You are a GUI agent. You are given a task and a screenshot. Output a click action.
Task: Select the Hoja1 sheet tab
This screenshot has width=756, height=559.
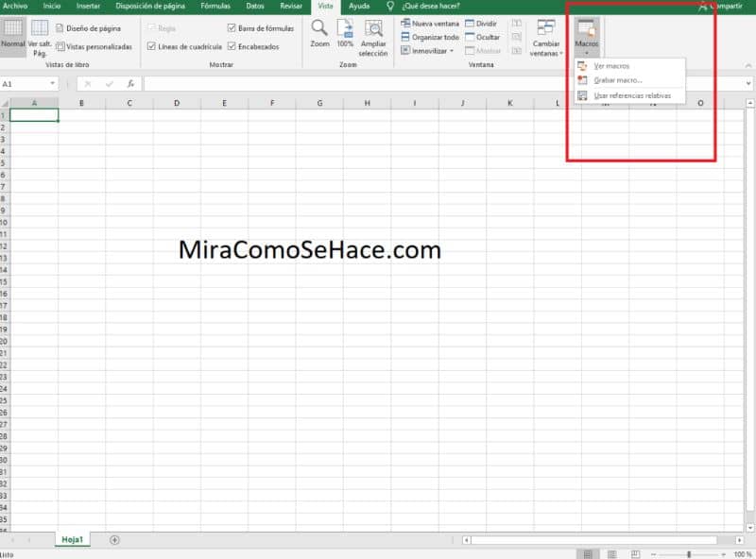tap(73, 540)
